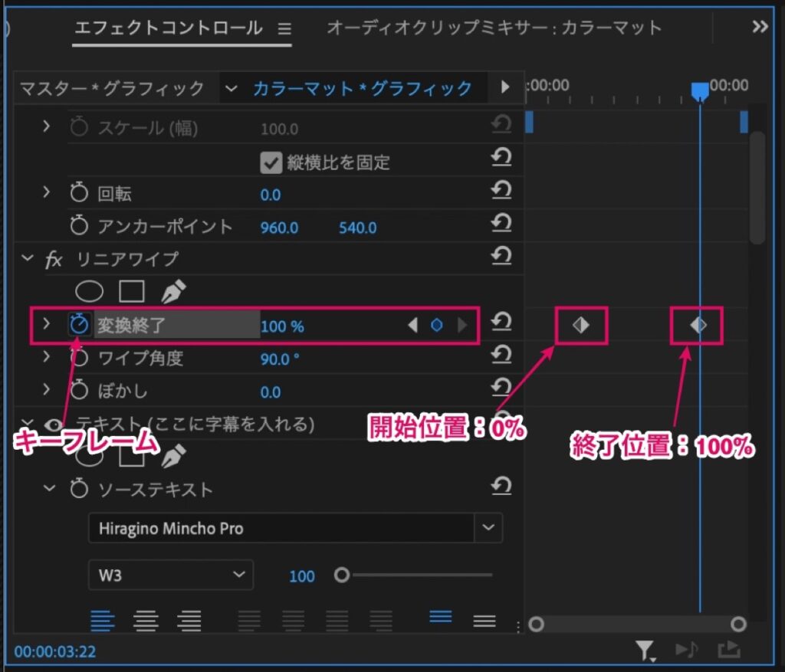The height and width of the screenshot is (672, 785).
Task: Edit anchor point Y value 540.0
Action: pos(357,228)
